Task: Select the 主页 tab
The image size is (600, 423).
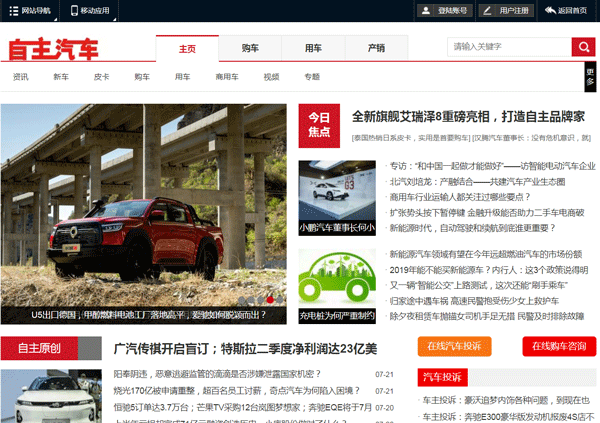Action: pos(187,49)
